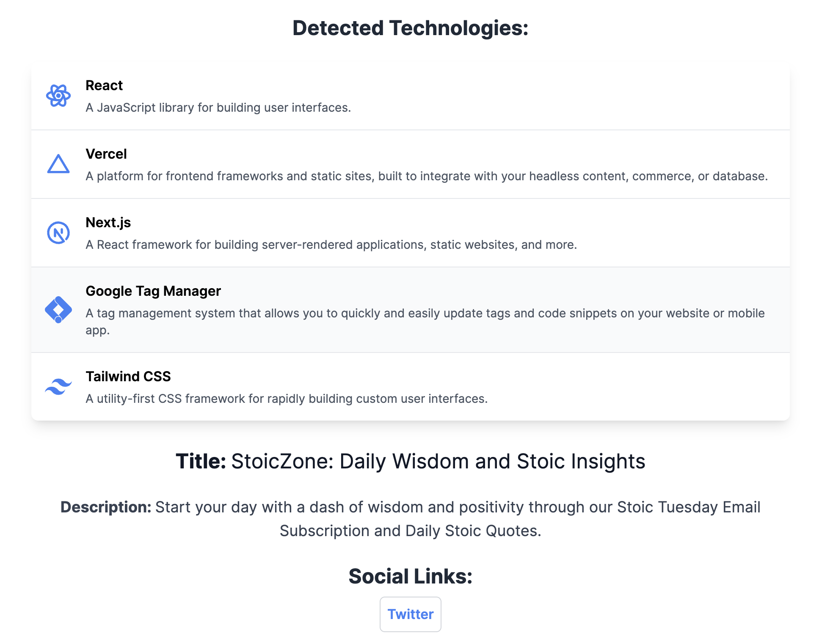Click the tag management system description
This screenshot has height=644, width=833.
point(425,322)
